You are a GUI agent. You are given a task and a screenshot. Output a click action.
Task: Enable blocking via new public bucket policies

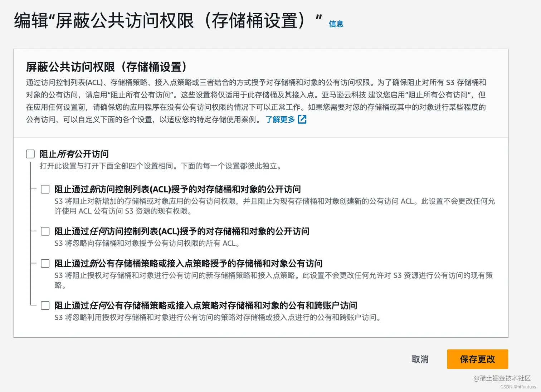45,263
